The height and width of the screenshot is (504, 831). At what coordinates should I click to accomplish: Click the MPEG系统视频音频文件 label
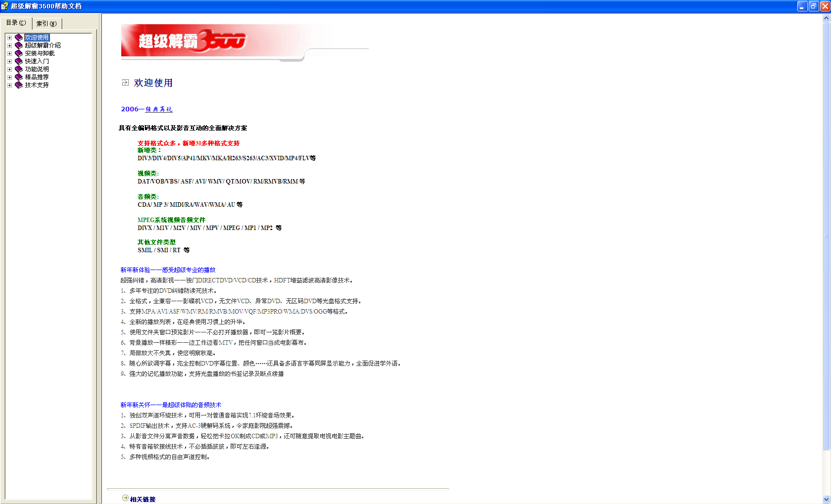pyautogui.click(x=171, y=220)
